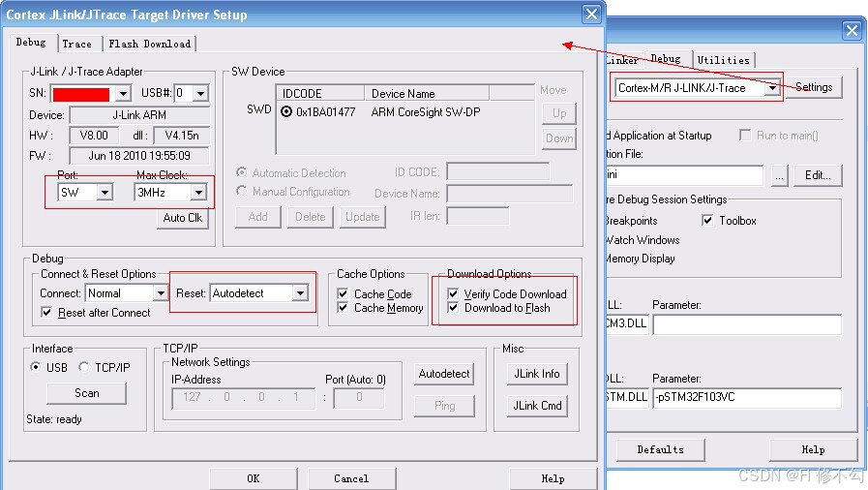Select the 0x1BA01477 SWD device radio
The height and width of the screenshot is (490, 868).
tap(286, 111)
